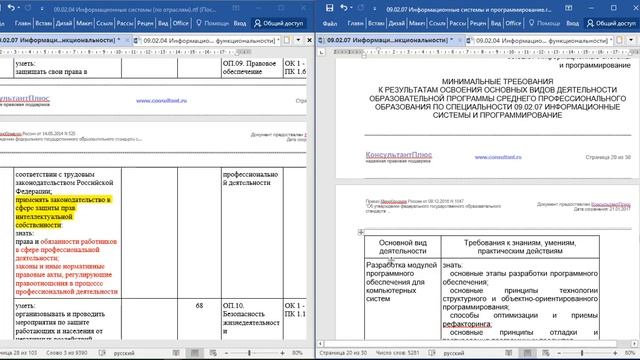Open the Quick Access Toolbar customization dropdown in the left window
The image size is (640, 360).
(42, 9)
